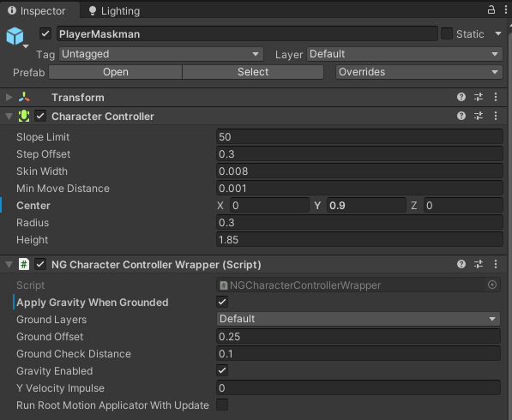512x420 pixels.
Task: Click the prefab Select button
Action: (x=253, y=72)
